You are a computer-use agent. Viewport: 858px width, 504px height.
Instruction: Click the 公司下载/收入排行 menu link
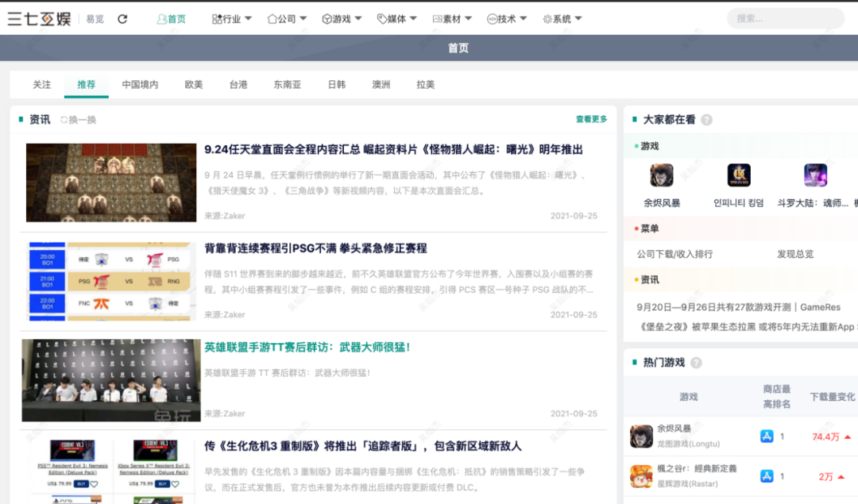click(x=674, y=254)
